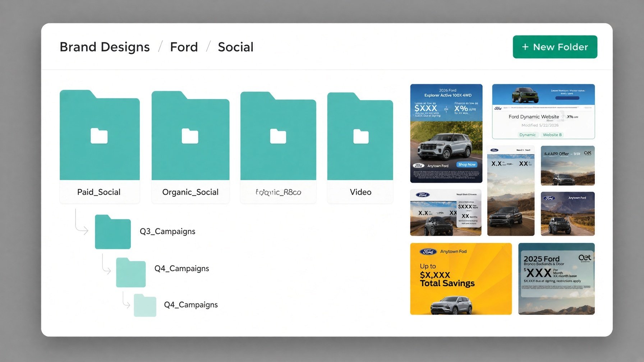Go to the Brand Designs breadcrumb
This screenshot has height=362, width=644.
[105, 47]
